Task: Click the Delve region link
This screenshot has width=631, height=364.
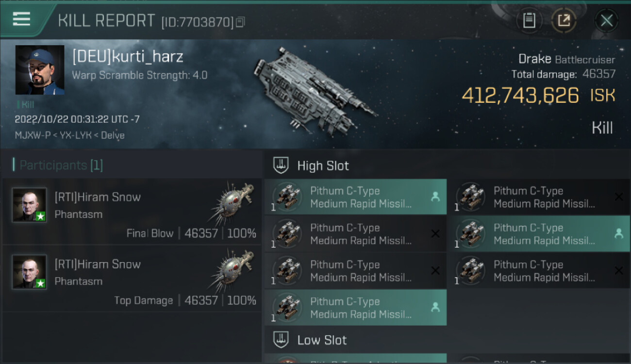Action: (113, 135)
